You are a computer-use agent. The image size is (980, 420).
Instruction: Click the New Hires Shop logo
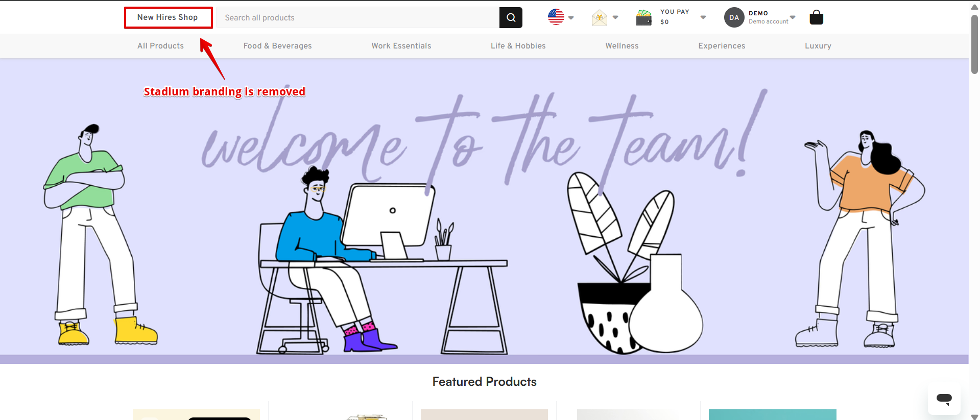(168, 17)
